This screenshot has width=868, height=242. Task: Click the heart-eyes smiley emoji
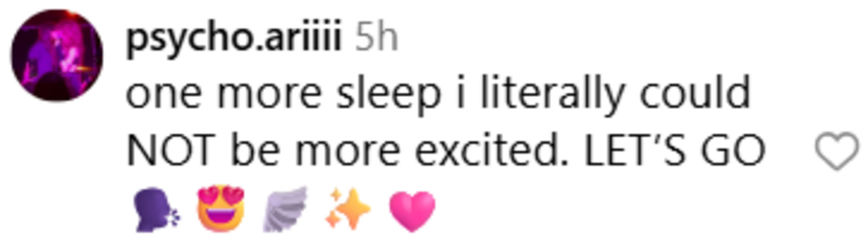pyautogui.click(x=221, y=208)
